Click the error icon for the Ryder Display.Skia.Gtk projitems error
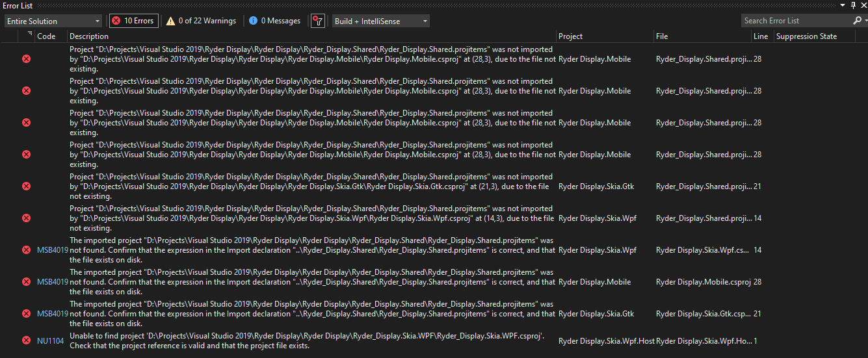 [26, 186]
